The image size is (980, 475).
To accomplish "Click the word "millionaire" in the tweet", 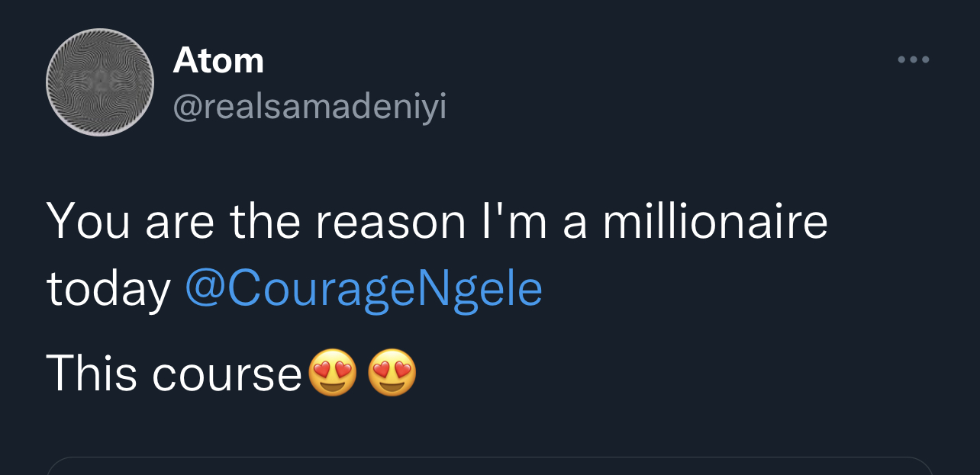I will [715, 222].
